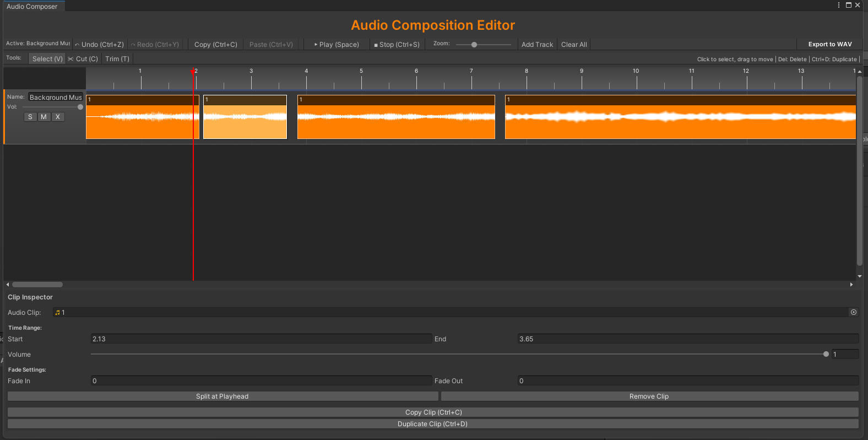Click ruler marker 10 on the timeline
The height and width of the screenshot is (440, 868).
(636, 71)
